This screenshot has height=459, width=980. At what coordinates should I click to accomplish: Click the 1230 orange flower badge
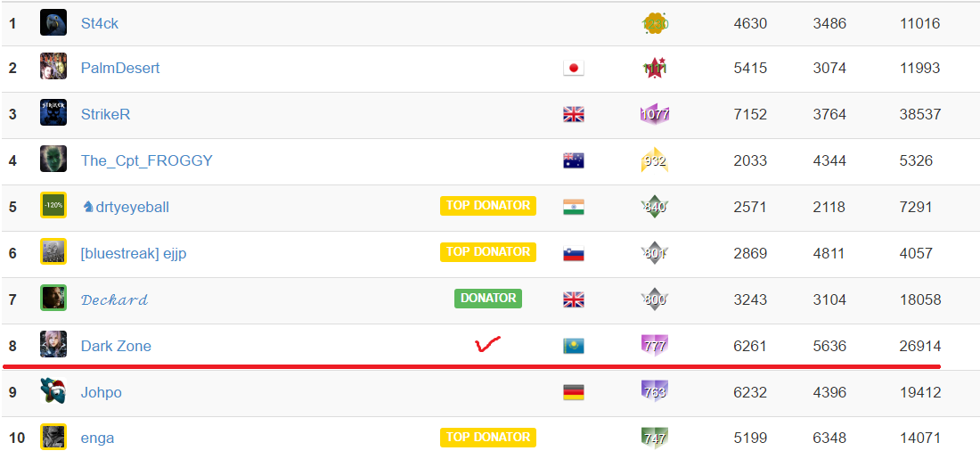655,24
